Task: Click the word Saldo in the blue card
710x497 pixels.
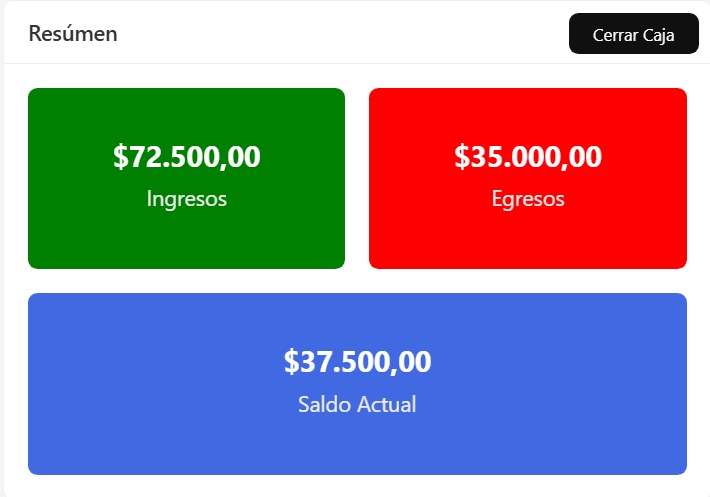Action: pos(320,405)
